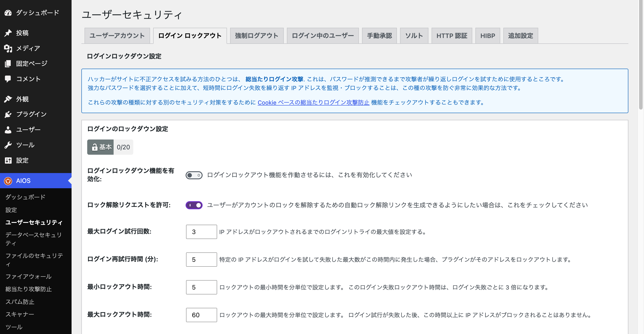644x334 pixels.
Task: Open スパム防止 submenu item
Action: click(x=20, y=302)
